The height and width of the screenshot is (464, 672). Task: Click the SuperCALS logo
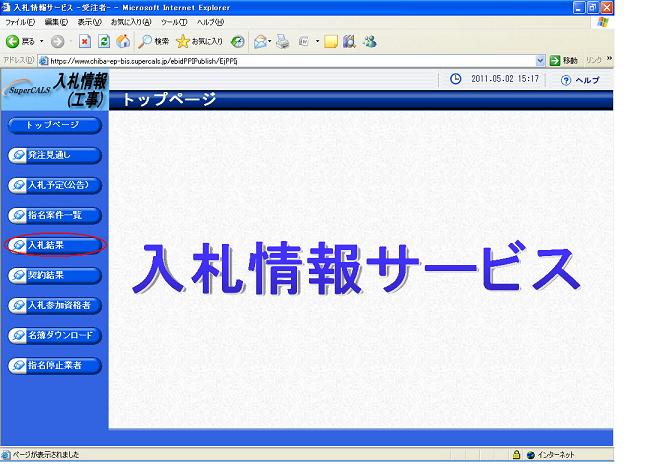[x=29, y=90]
